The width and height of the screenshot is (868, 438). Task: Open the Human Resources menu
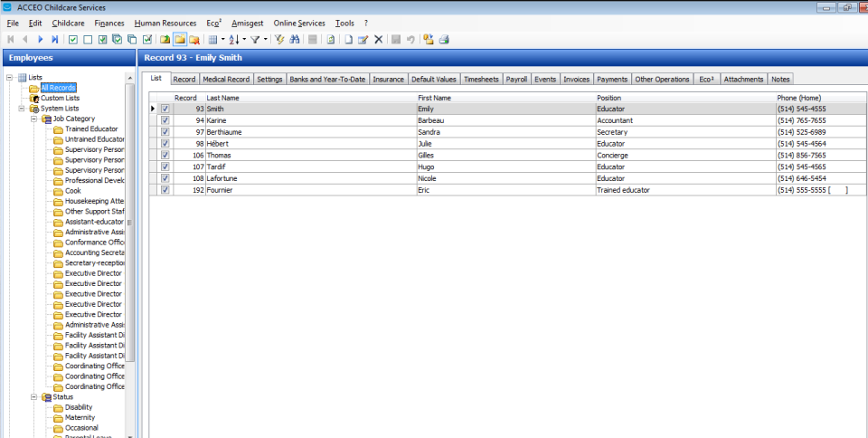coord(165,24)
